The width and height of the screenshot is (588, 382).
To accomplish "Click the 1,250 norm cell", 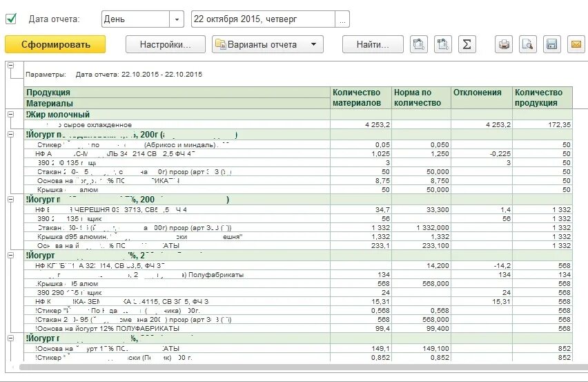I will click(x=421, y=154).
